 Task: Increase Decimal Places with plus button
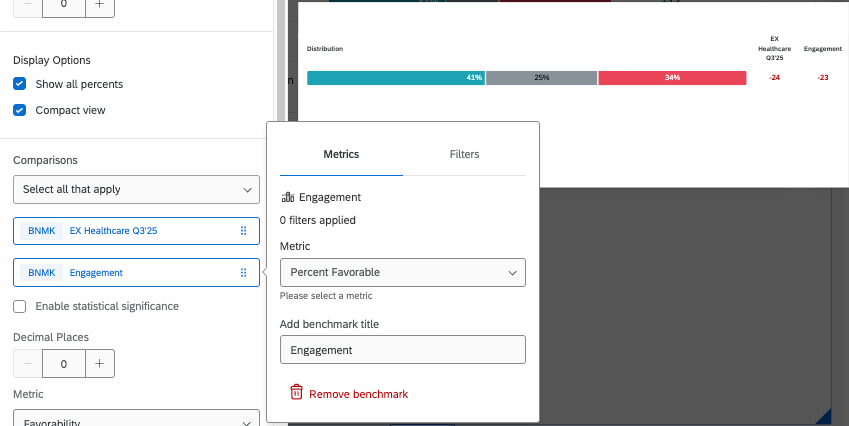point(100,364)
